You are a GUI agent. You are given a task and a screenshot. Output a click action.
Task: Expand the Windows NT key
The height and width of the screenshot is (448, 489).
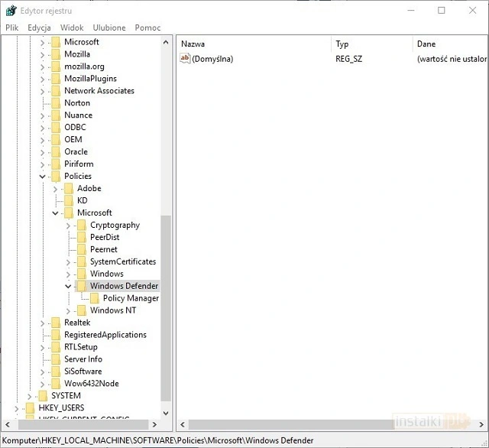[x=68, y=310]
